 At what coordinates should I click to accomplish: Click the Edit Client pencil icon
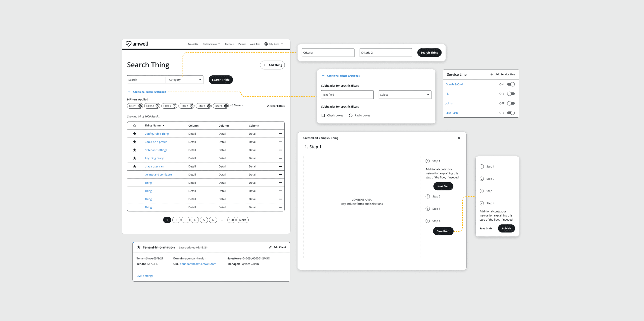click(270, 247)
